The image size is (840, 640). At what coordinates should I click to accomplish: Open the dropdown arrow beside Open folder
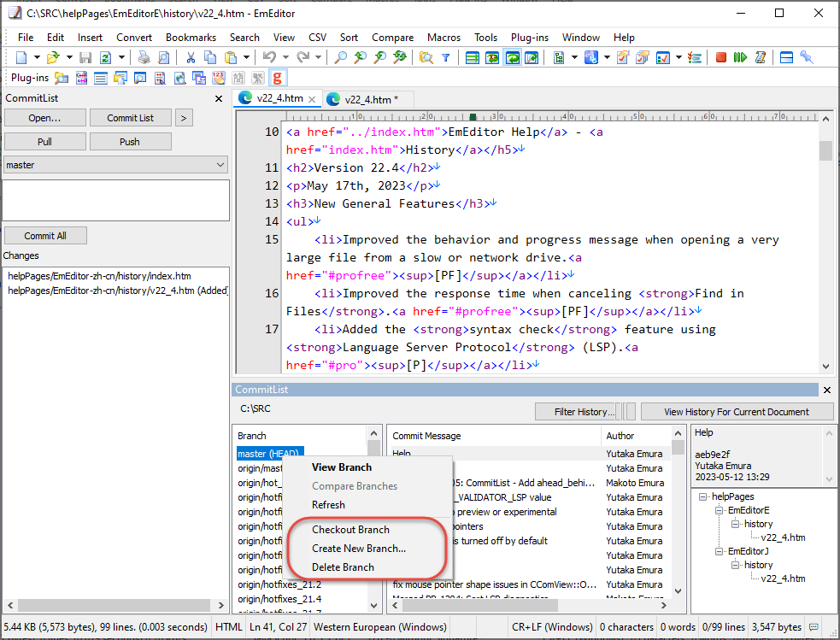[69, 57]
